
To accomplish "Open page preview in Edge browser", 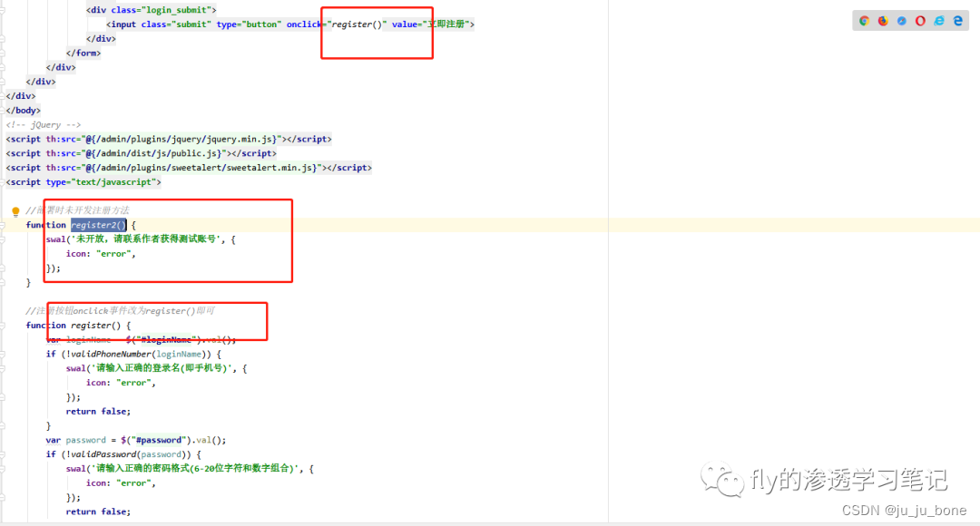I will (957, 21).
